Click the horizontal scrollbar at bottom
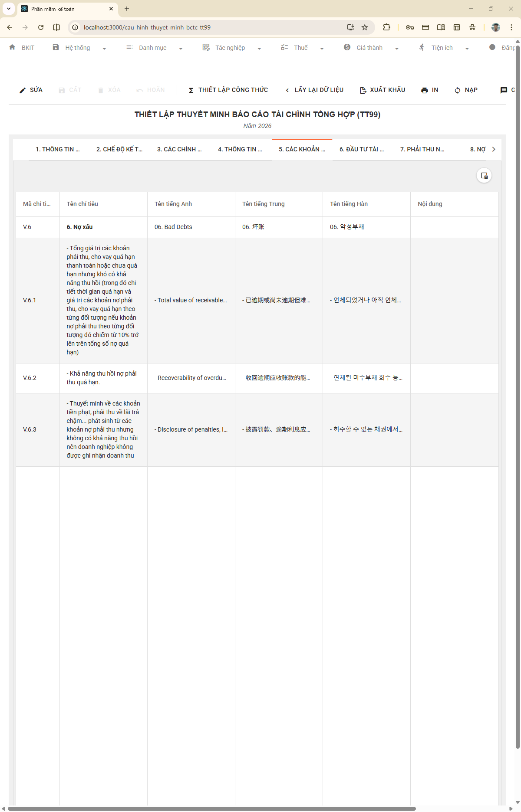The width and height of the screenshot is (521, 812). tap(212, 809)
